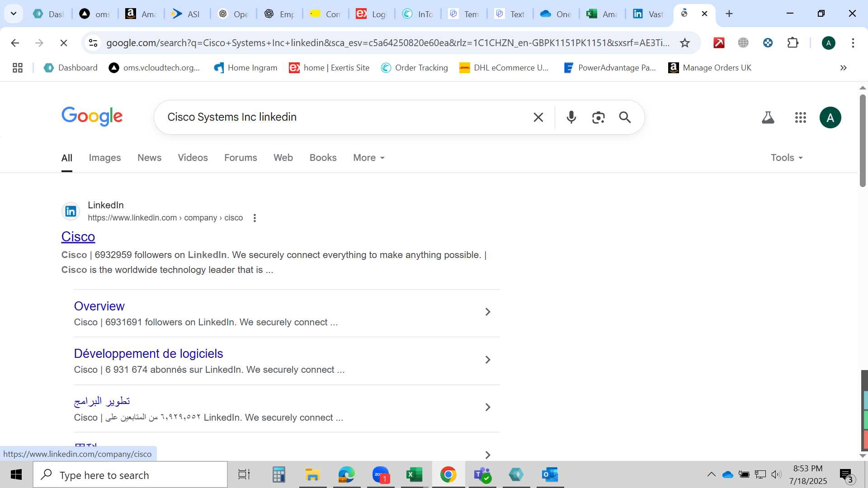Screen dimensions: 868x488
Task: Click the Windows taskbar search box
Action: click(x=130, y=475)
